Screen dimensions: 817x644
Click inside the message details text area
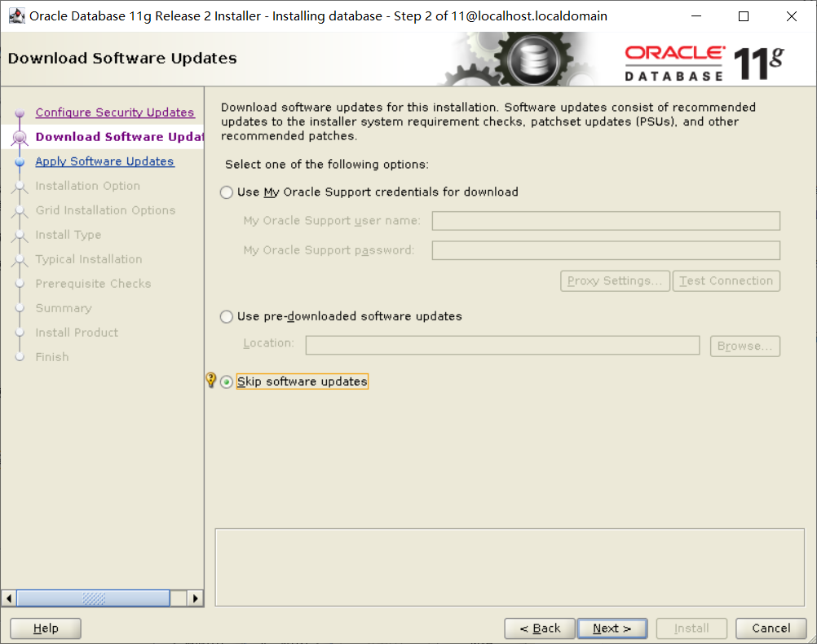click(510, 568)
